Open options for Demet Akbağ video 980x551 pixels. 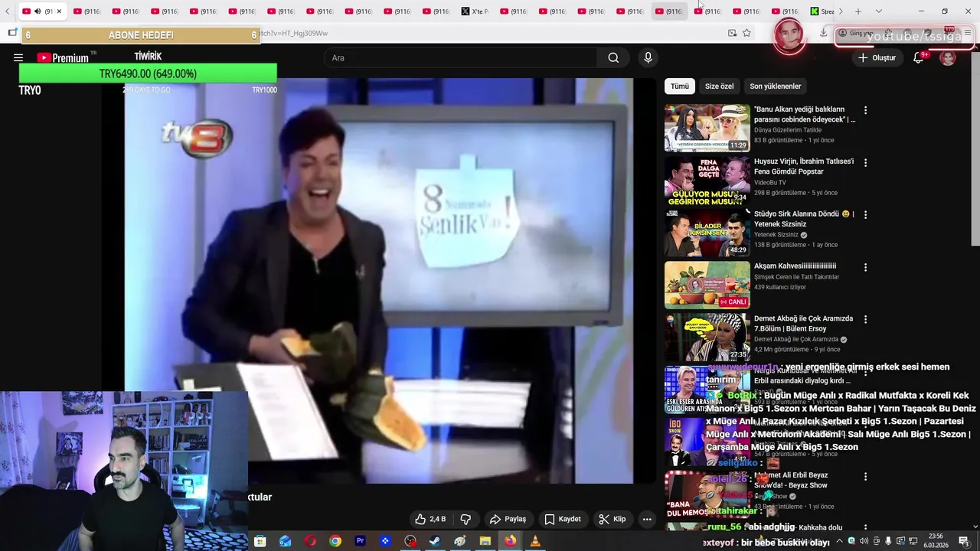point(866,319)
